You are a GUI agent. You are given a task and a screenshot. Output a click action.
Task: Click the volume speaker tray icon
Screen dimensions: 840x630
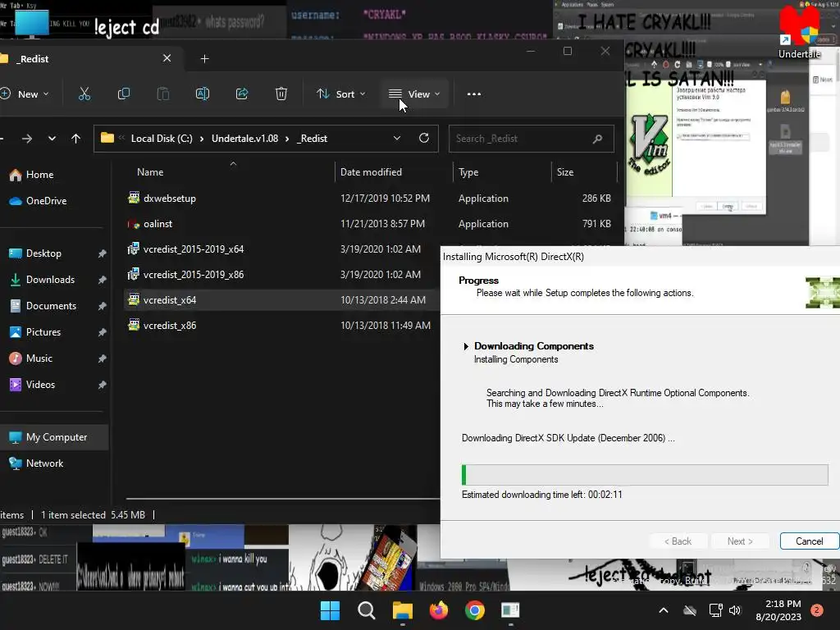(x=735, y=610)
